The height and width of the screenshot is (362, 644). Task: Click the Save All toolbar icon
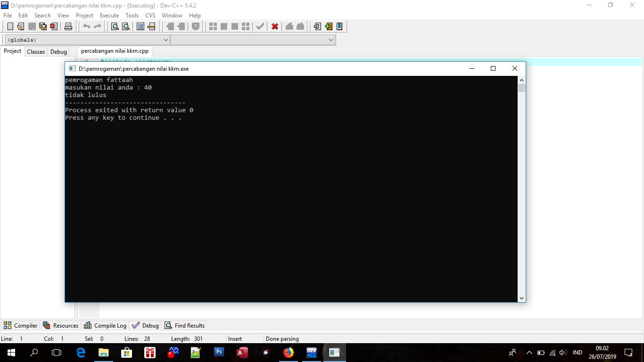tap(43, 26)
